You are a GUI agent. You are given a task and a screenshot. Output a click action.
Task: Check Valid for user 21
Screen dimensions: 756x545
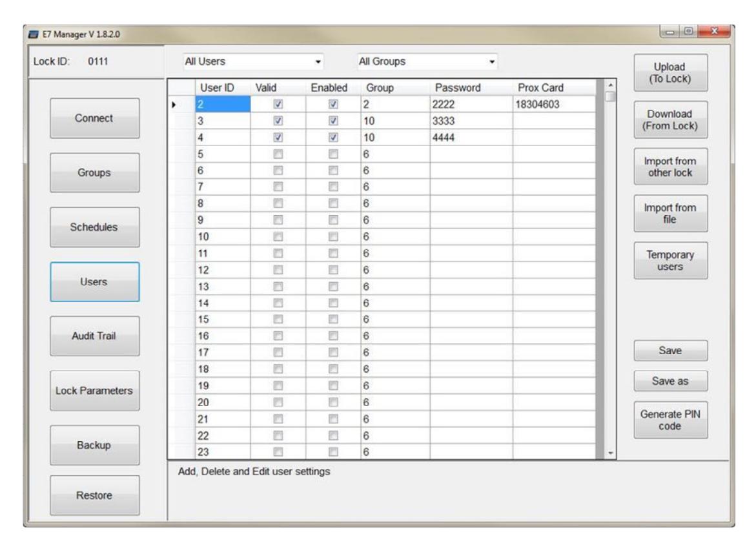pyautogui.click(x=278, y=418)
